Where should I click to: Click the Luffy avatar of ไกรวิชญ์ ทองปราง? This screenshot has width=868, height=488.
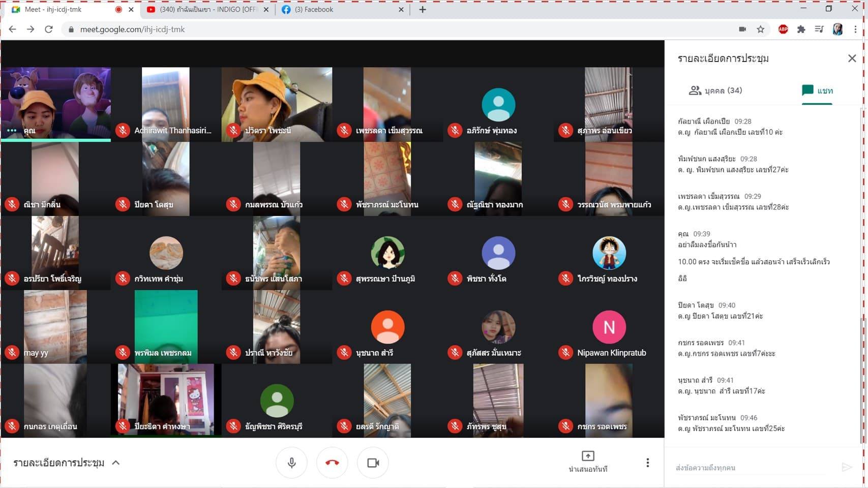tap(609, 253)
